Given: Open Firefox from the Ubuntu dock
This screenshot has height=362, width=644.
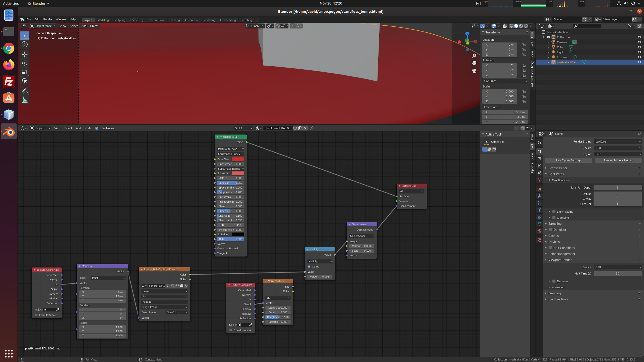Looking at the screenshot, I should pos(9,65).
